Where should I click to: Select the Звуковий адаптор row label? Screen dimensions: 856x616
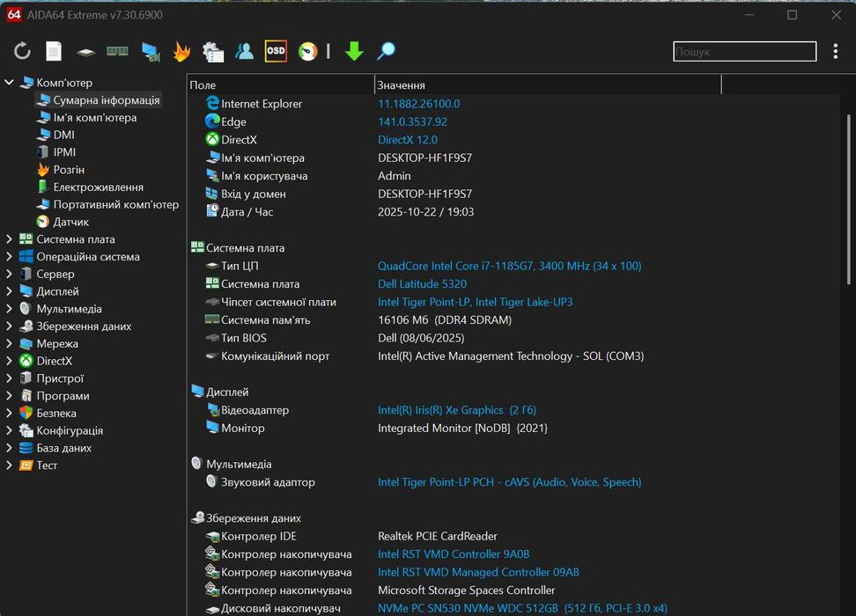point(268,481)
